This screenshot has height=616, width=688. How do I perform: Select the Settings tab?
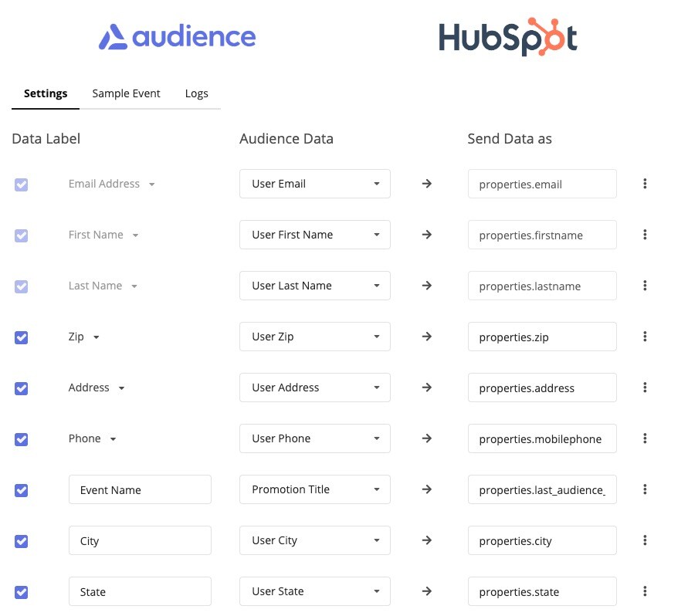coord(46,93)
